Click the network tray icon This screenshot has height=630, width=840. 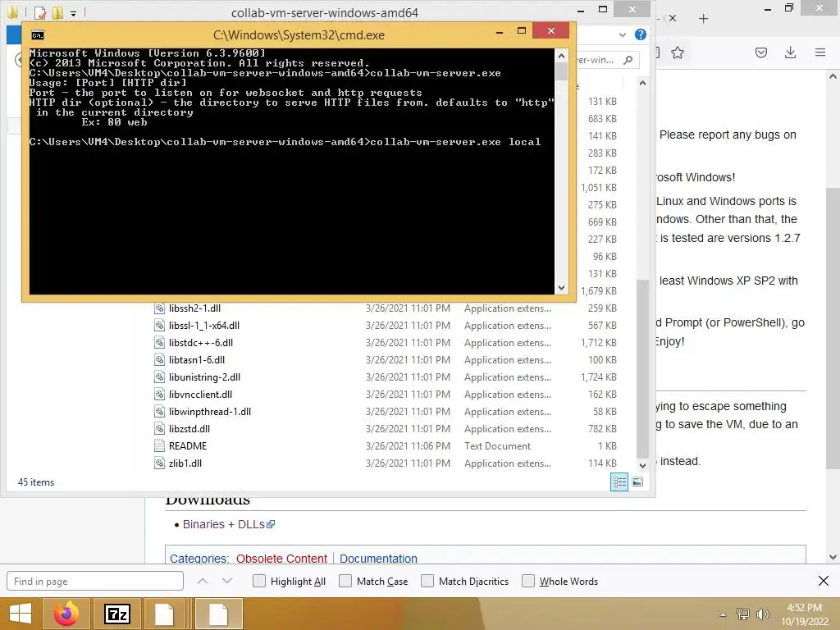point(743,614)
